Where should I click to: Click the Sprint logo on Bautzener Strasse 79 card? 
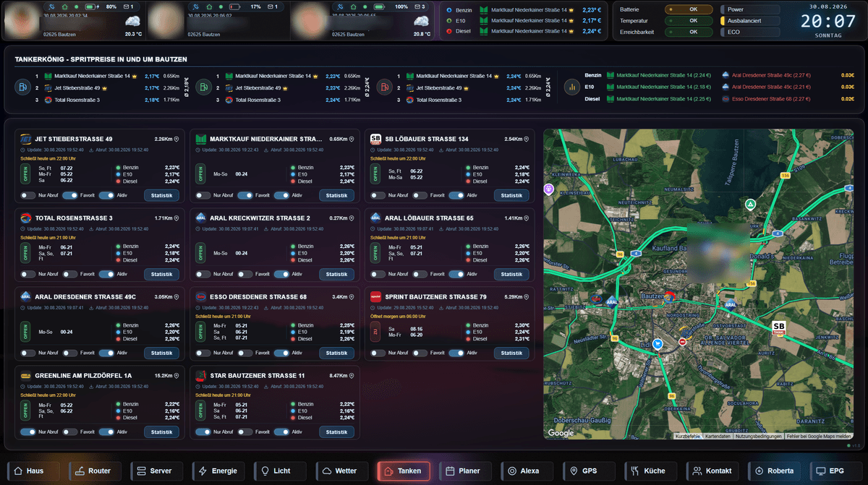pos(376,296)
